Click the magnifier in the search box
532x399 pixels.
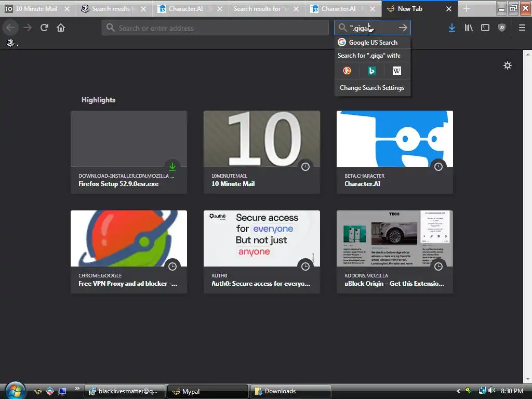pyautogui.click(x=342, y=28)
